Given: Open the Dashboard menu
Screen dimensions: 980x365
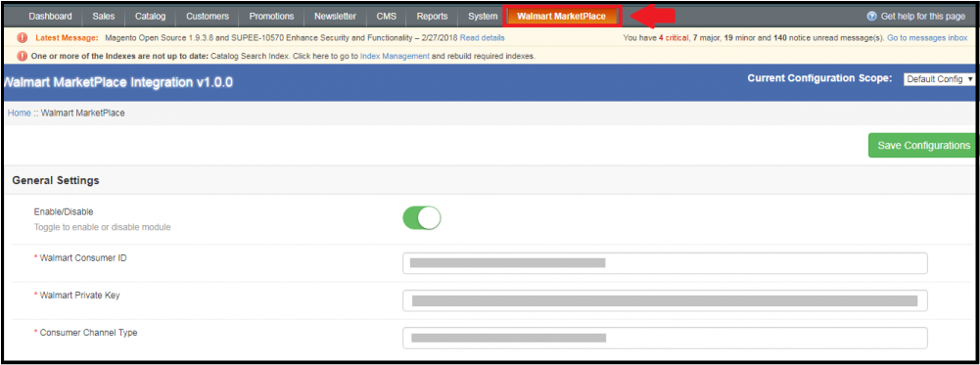Looking at the screenshot, I should click(x=50, y=17).
